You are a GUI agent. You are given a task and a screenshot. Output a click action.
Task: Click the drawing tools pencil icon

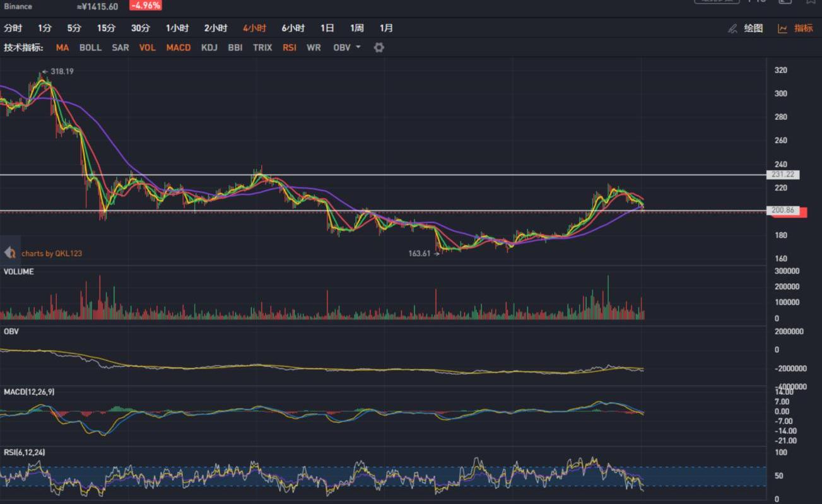pyautogui.click(x=732, y=28)
